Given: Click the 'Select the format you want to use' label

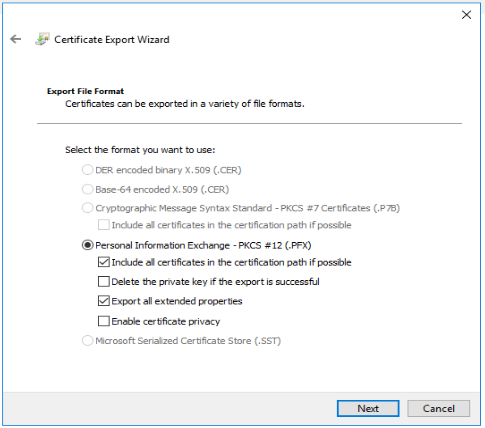Looking at the screenshot, I should tap(140, 150).
